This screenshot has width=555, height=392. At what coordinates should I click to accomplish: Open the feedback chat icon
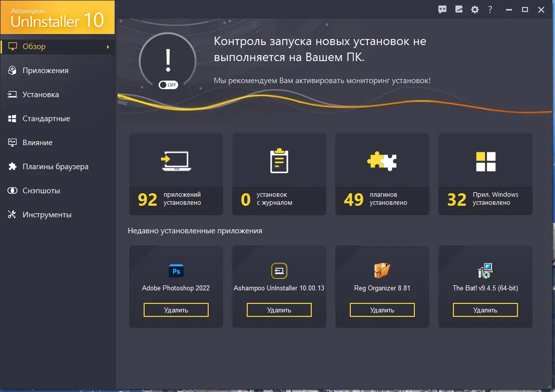click(x=442, y=10)
